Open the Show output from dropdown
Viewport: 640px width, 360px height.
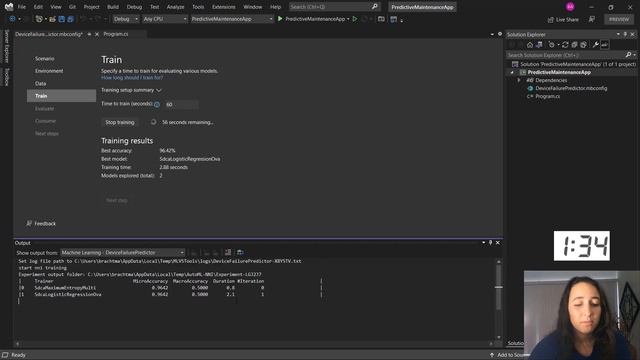122,253
